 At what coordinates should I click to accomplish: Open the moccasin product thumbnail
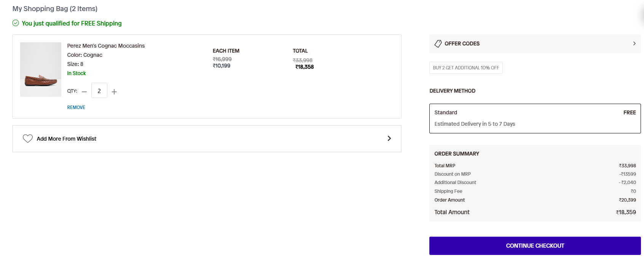[41, 69]
